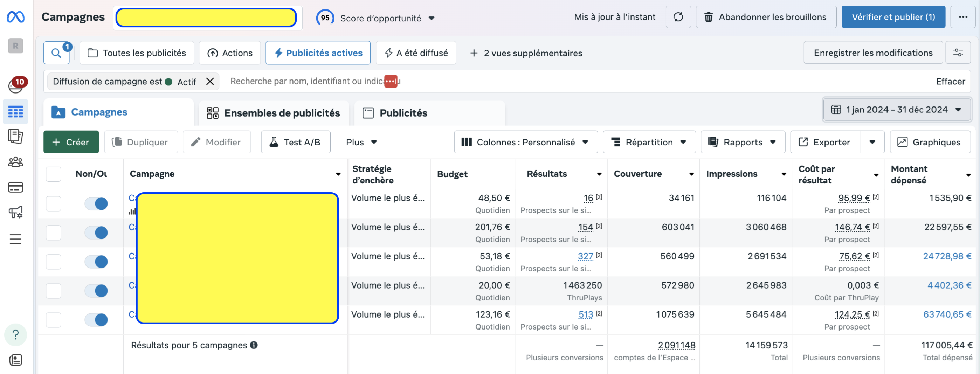Screen dimensions: 980x374
Task: Open the Répartition dropdown
Action: tap(649, 142)
